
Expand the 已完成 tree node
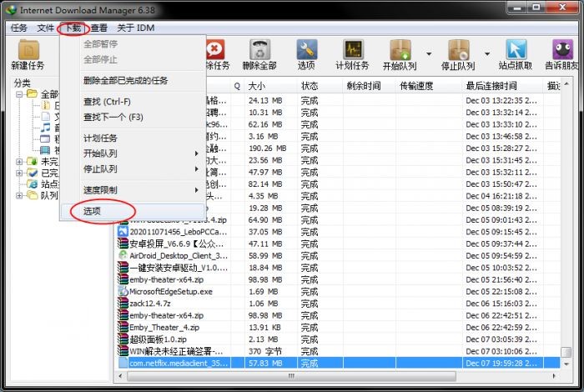19,173
